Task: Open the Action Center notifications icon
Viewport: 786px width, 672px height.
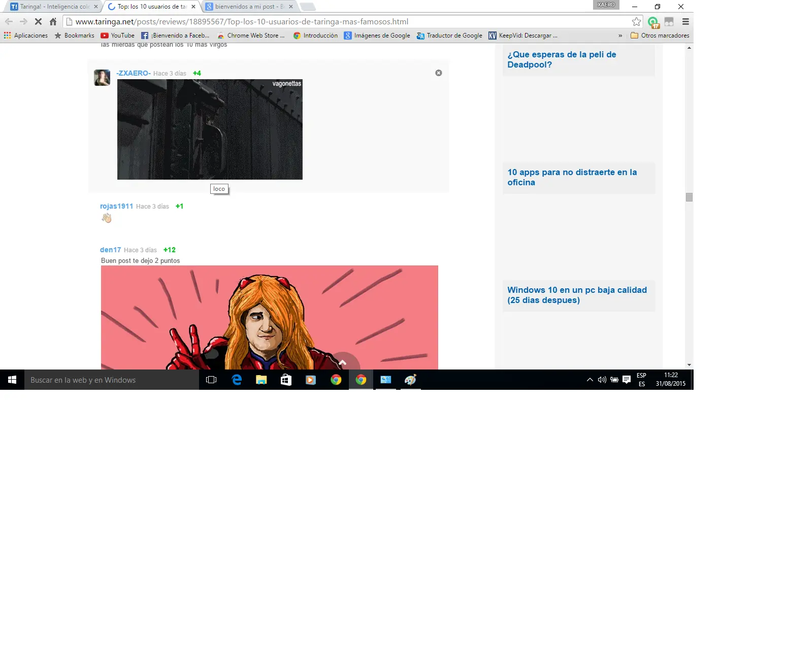Action: [627, 380]
